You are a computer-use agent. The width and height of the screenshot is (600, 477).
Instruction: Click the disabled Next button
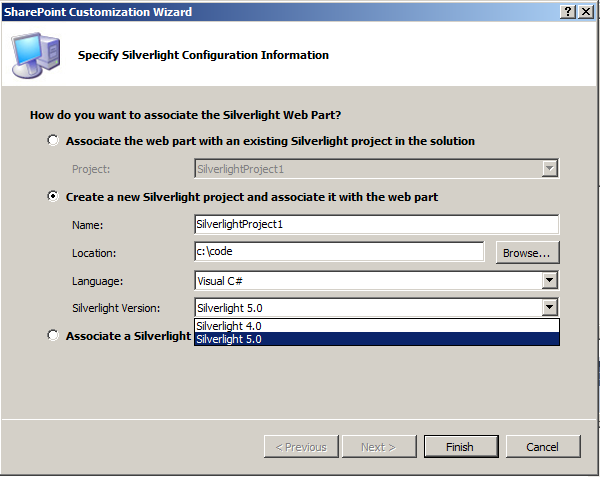point(379,446)
